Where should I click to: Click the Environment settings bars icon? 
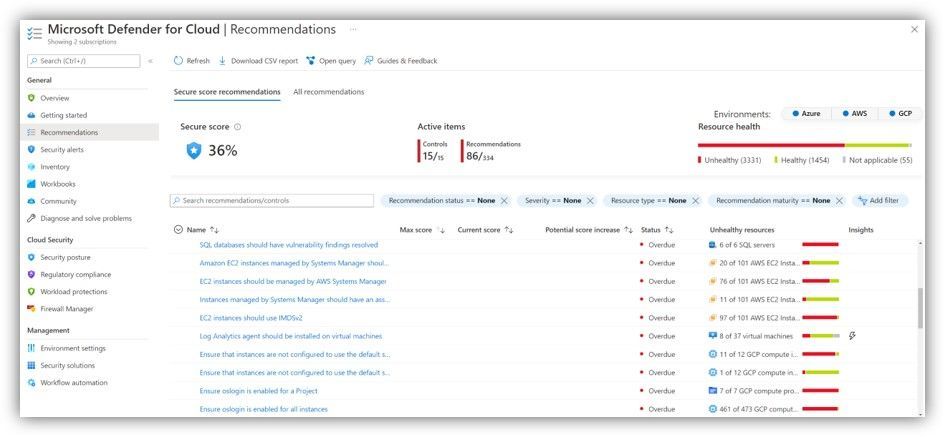pos(31,348)
